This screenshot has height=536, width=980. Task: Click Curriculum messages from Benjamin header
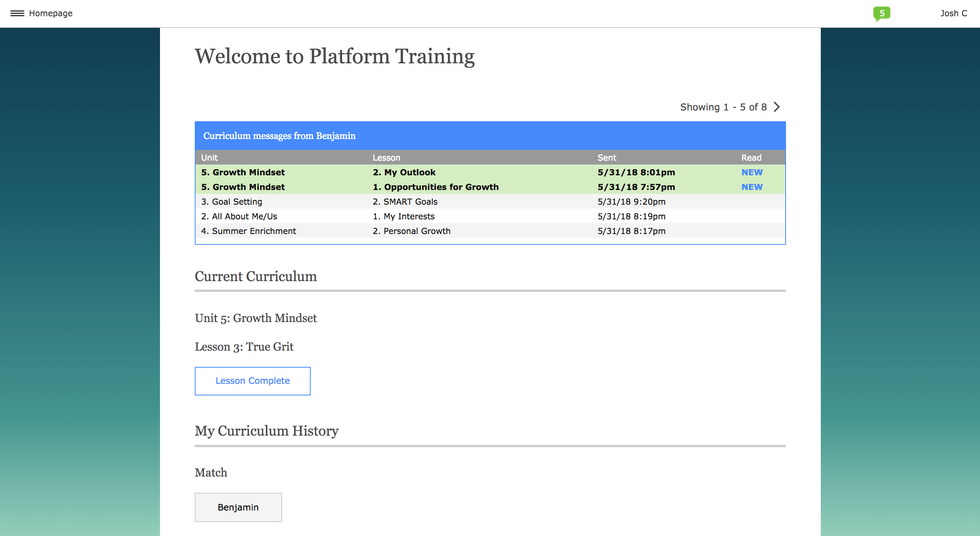click(279, 136)
